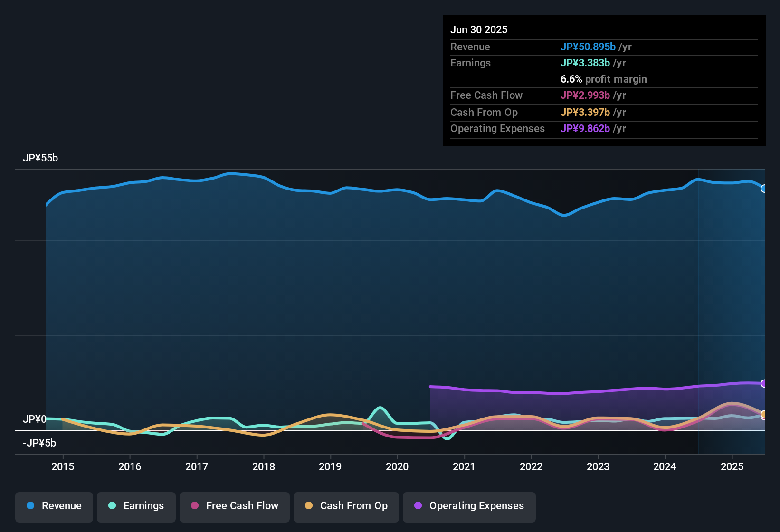Click the JP¥55b y-axis label
780x532 pixels.
click(40, 158)
